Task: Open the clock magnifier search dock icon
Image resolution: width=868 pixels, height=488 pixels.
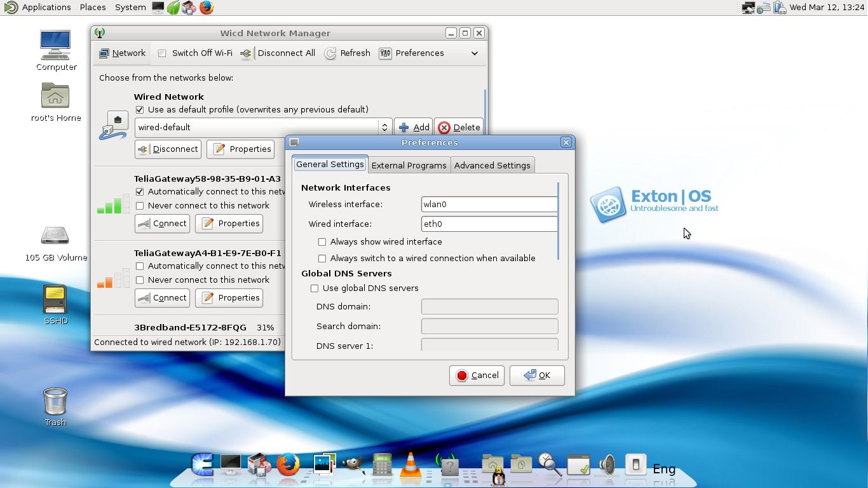Action: pos(550,464)
